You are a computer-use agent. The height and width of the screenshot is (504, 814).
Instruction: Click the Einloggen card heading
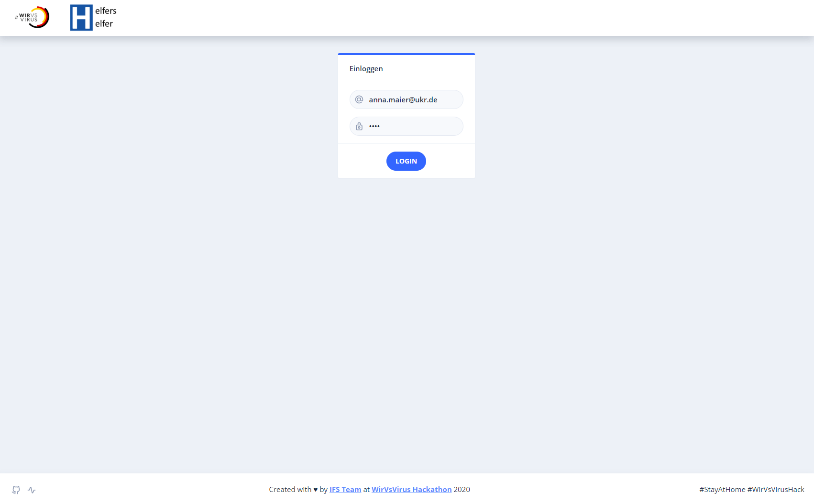click(x=366, y=69)
